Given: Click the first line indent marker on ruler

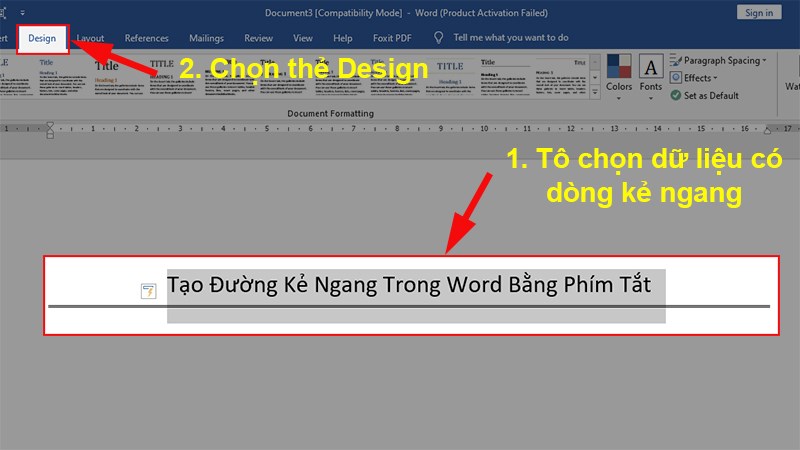Looking at the screenshot, I should tap(51, 124).
